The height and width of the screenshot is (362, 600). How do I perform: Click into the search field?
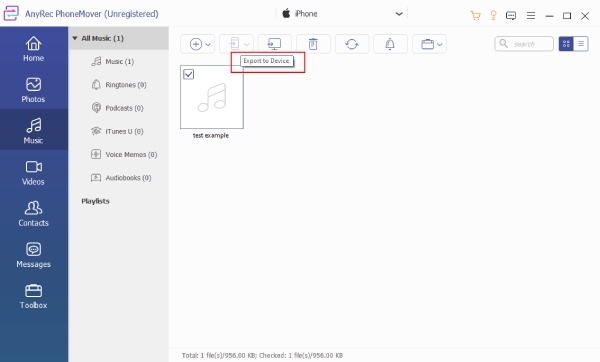[524, 44]
